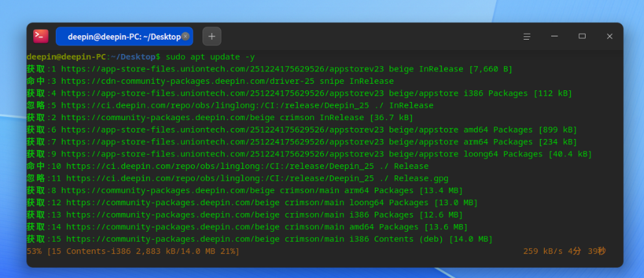Add a new terminal tab
This screenshot has height=278, width=644.
212,36
